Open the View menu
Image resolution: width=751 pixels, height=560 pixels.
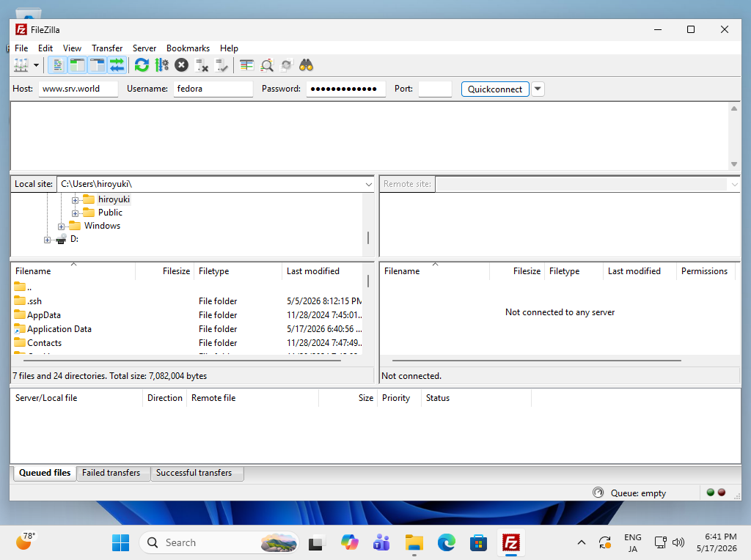[73, 48]
